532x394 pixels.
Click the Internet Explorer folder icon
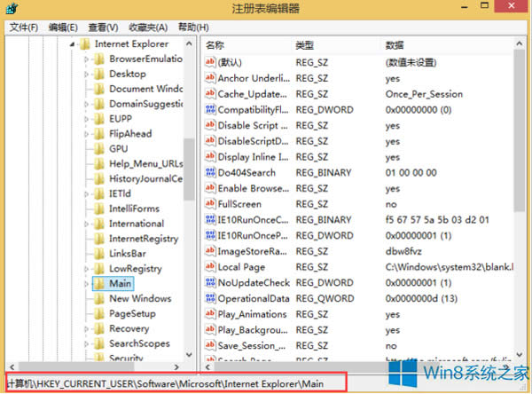[x=84, y=43]
